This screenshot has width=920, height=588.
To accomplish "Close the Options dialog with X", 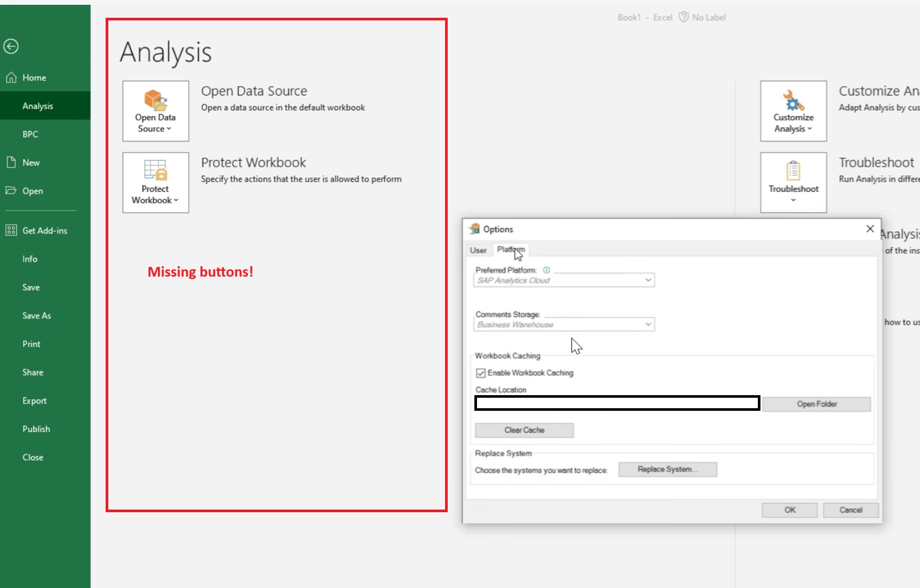I will (870, 229).
